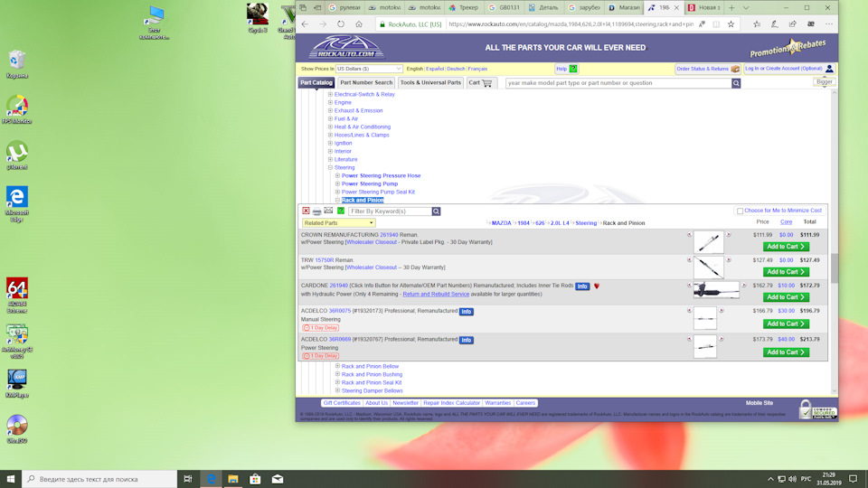Open the Related Parts dropdown
The width and height of the screenshot is (868, 488).
tap(338, 223)
